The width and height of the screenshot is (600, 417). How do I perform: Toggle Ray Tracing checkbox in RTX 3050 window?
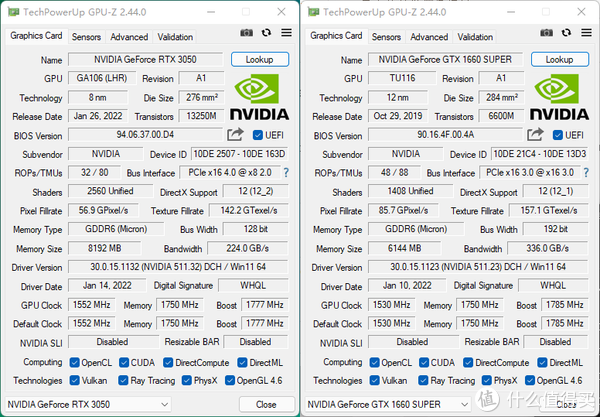[123, 380]
